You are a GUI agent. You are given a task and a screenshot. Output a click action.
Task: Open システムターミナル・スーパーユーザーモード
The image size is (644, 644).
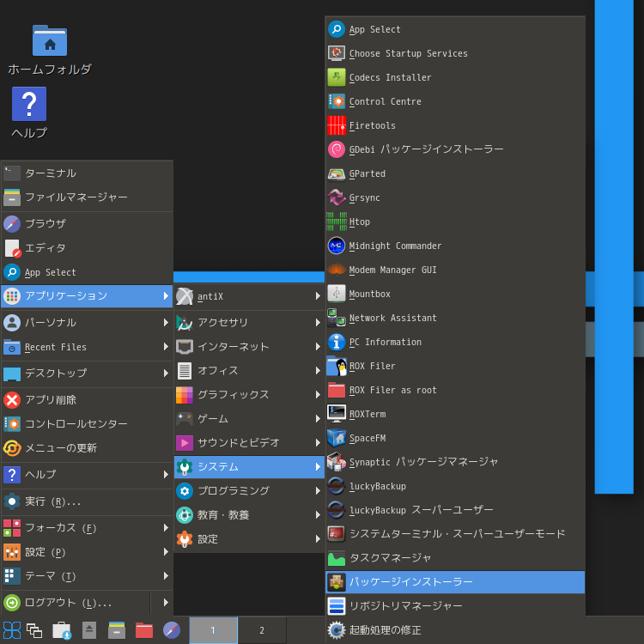click(455, 534)
